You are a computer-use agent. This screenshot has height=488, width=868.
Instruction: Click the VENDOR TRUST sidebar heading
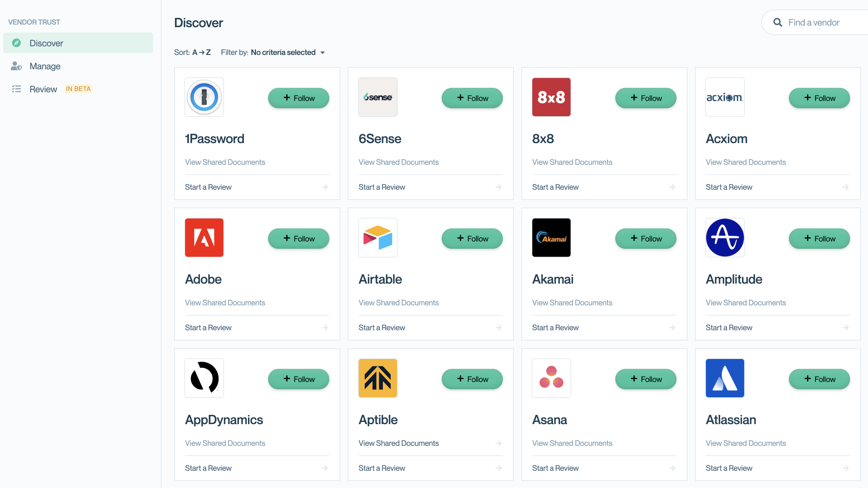pos(34,22)
